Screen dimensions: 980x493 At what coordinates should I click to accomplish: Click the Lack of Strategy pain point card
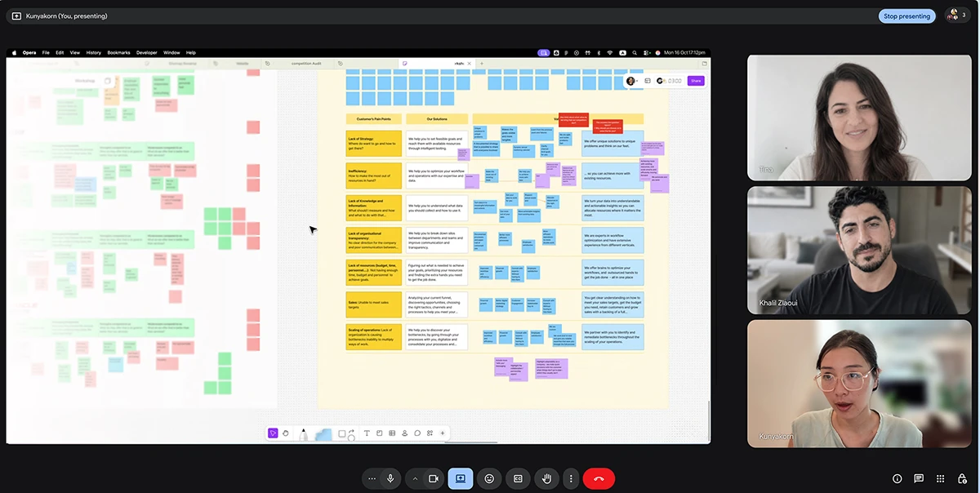[373, 143]
